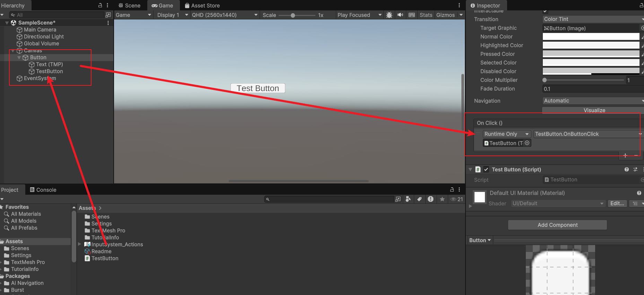Click the Visualize navigation button
Viewport: 644px width, 295px height.
[594, 110]
